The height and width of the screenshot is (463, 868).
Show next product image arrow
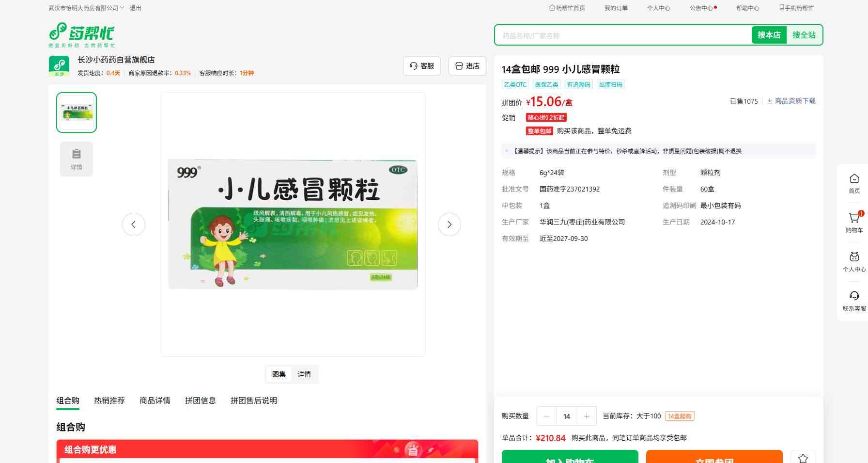click(x=449, y=224)
